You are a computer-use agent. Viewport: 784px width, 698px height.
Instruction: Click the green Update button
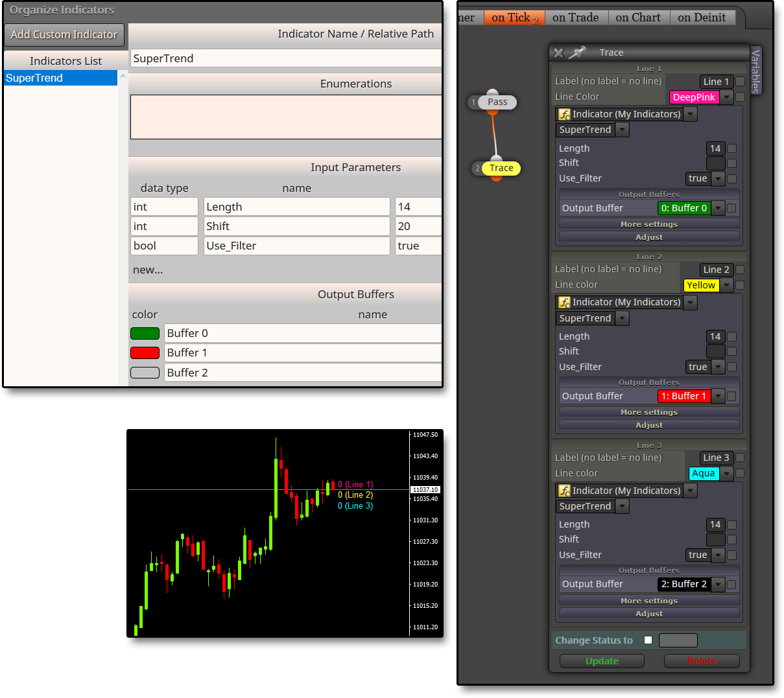tap(602, 661)
